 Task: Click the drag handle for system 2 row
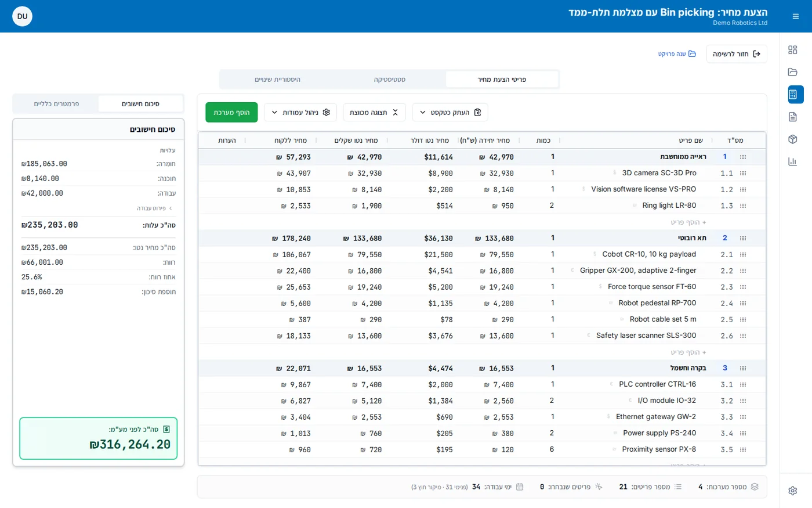[743, 239]
